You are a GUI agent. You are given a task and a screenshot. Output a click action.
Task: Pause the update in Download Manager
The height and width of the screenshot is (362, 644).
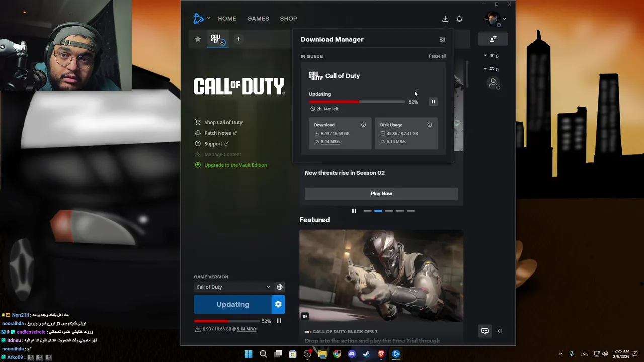433,102
